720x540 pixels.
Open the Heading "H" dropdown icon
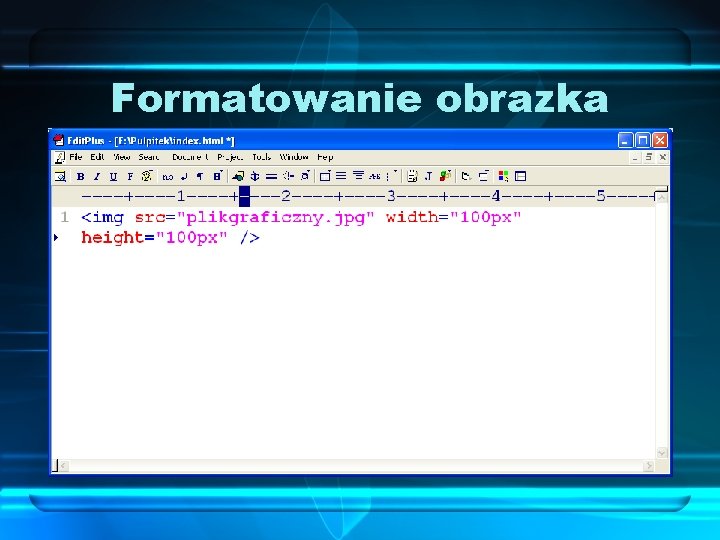tap(218, 176)
